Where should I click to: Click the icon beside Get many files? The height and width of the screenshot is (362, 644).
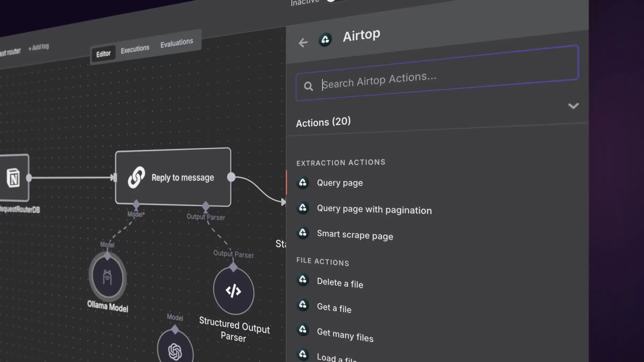(x=303, y=329)
